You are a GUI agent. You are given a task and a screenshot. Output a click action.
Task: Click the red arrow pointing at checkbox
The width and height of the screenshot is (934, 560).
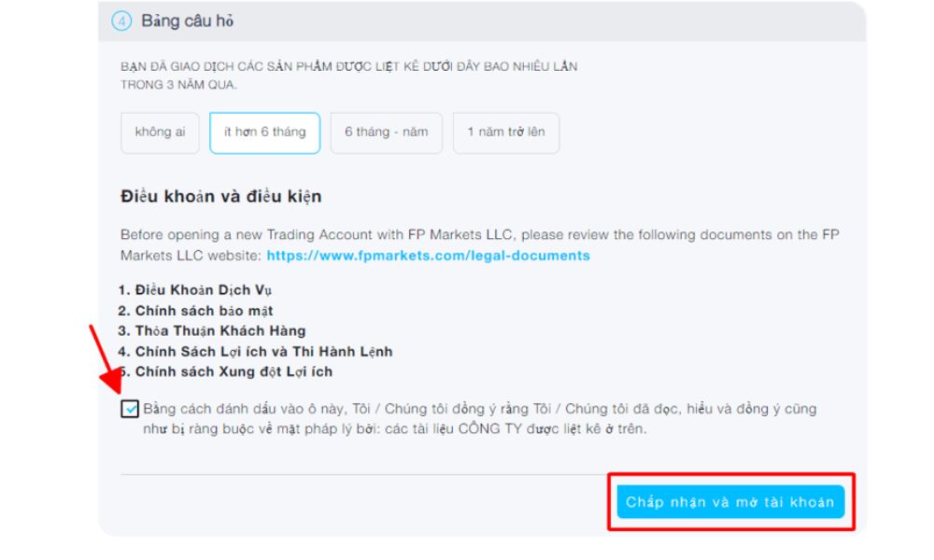(x=105, y=360)
